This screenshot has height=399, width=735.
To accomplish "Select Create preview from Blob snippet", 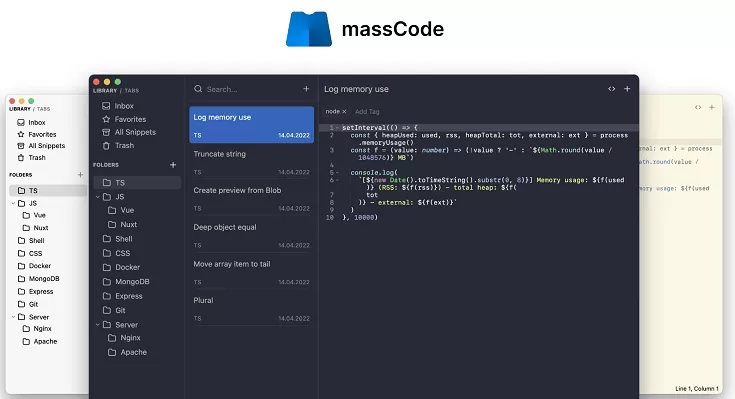I will [252, 199].
